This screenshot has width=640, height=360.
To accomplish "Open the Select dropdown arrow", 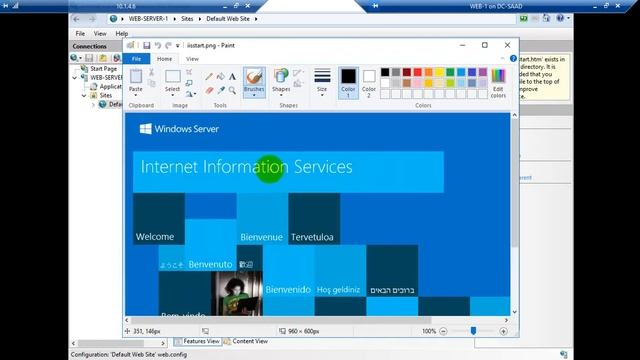I will (172, 96).
